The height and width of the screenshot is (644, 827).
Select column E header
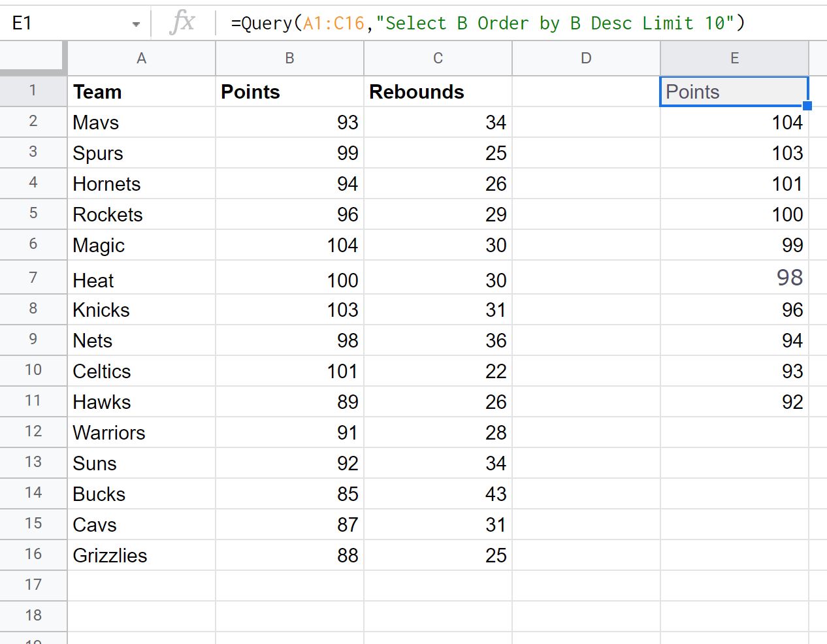pyautogui.click(x=734, y=58)
